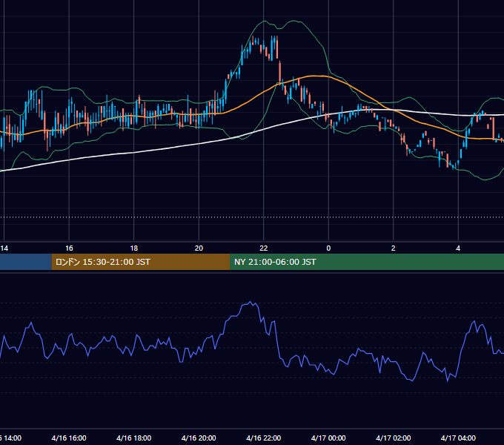Click the 2 hour axis label
Viewport: 504px width, 445px height.
click(x=394, y=248)
